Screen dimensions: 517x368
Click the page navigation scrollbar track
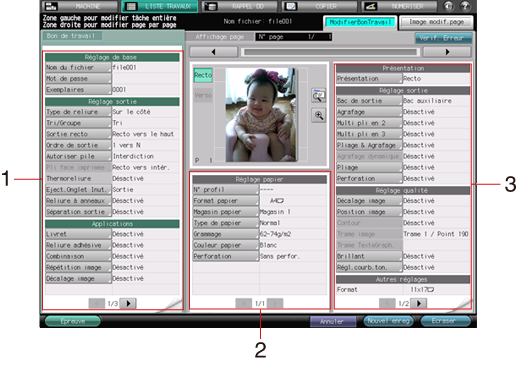[330, 52]
